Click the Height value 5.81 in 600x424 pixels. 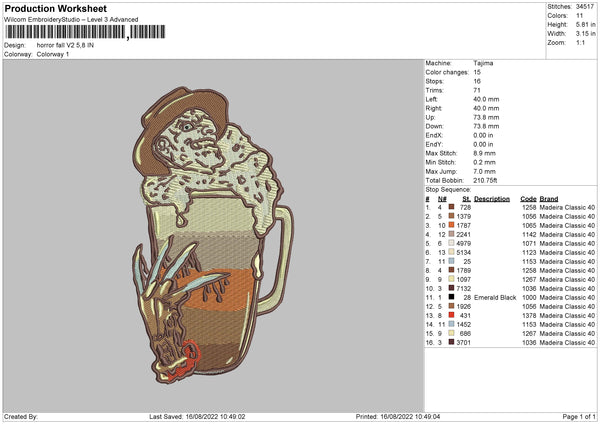(x=586, y=24)
